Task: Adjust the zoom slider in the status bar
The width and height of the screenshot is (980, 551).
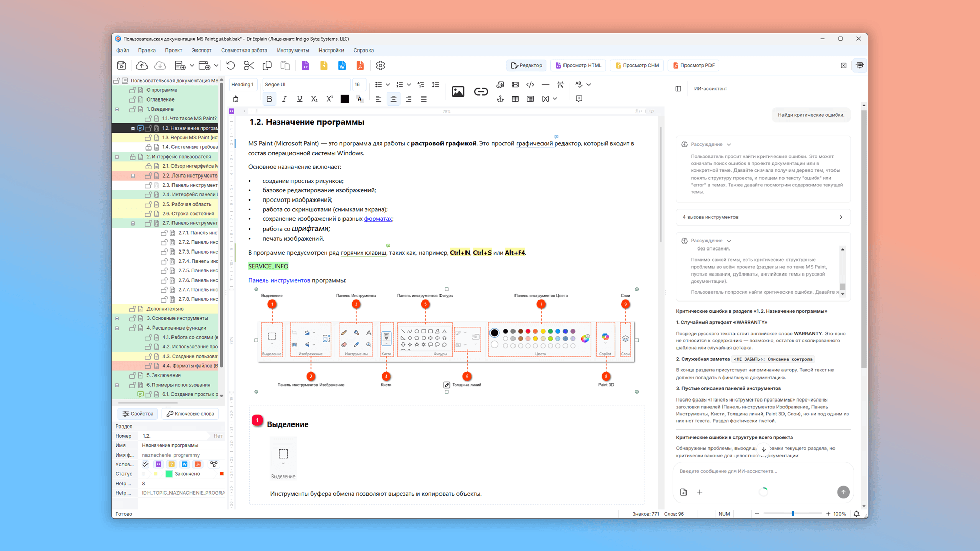Action: (793, 514)
